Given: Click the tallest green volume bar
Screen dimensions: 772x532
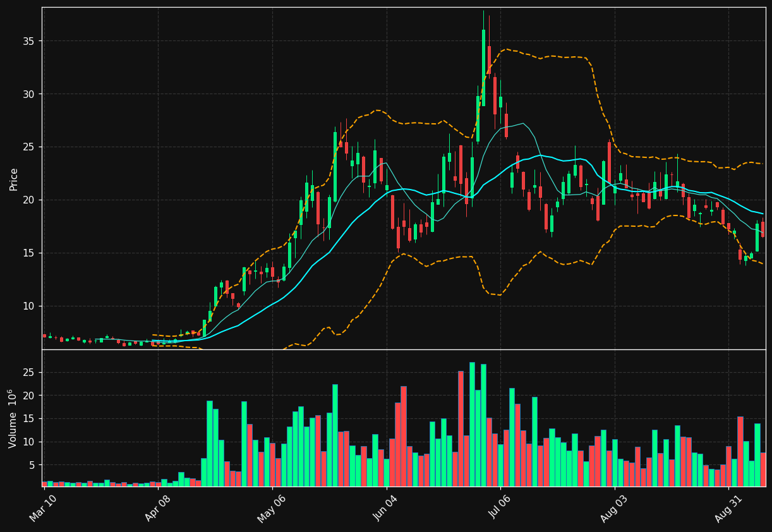Looking at the screenshot, I should pyautogui.click(x=472, y=424).
